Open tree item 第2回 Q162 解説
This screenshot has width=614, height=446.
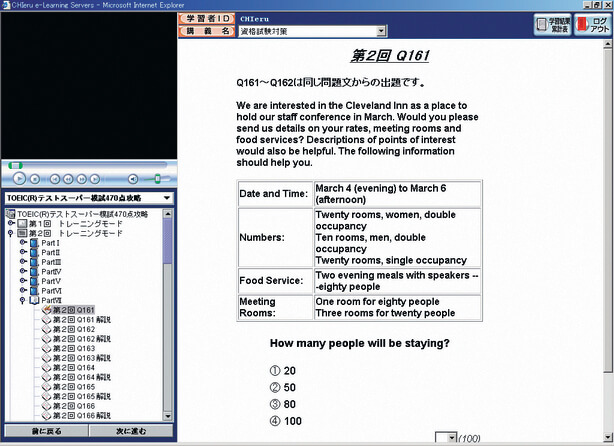click(x=82, y=339)
